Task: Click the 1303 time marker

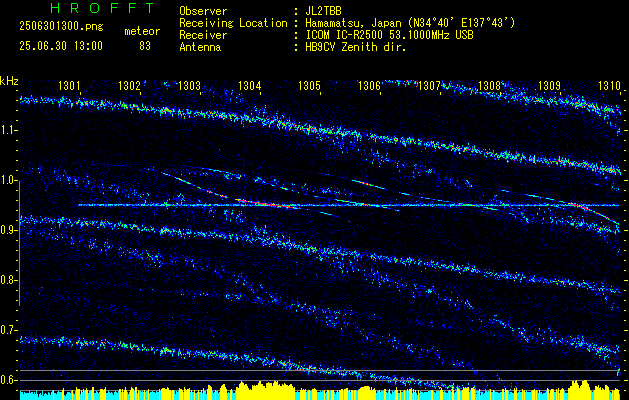Action: 189,85
